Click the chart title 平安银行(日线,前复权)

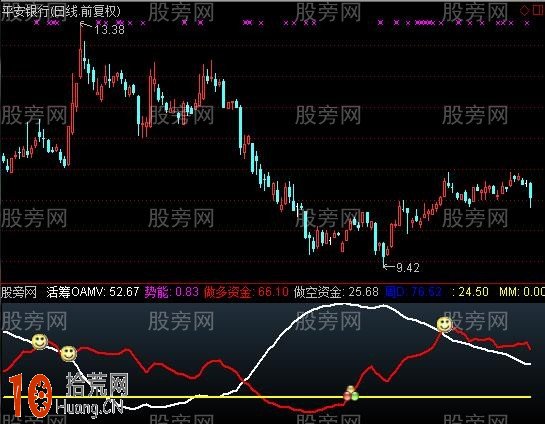pyautogui.click(x=60, y=11)
